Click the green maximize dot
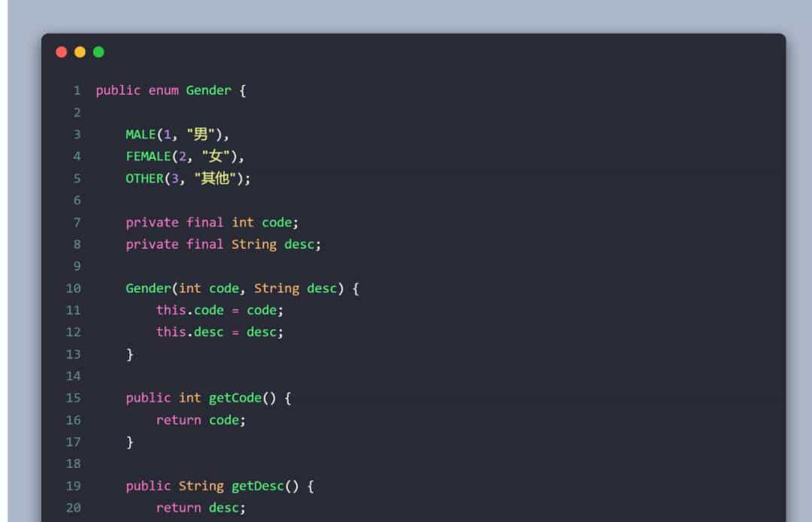The image size is (812, 522). (98, 52)
